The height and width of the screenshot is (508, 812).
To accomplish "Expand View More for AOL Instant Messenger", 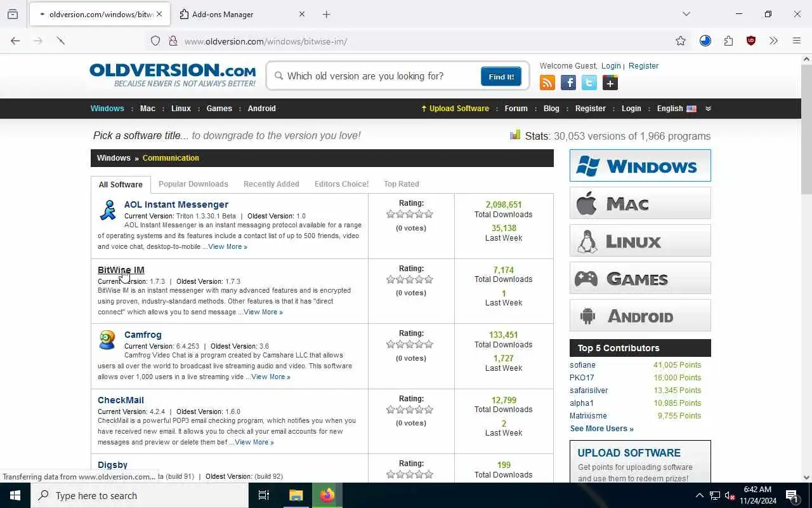I will (x=228, y=246).
